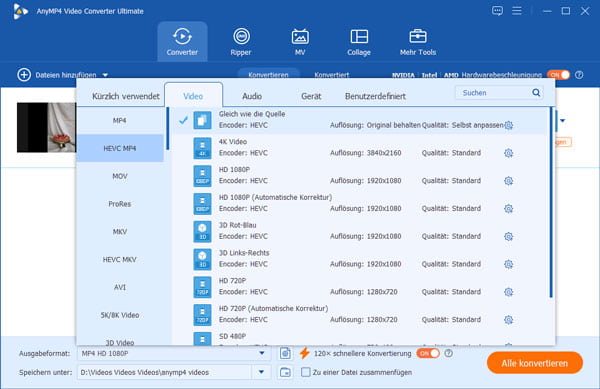Expand the file format dropdown arrow at right
Screen dimensions: 600x389
tap(562, 120)
